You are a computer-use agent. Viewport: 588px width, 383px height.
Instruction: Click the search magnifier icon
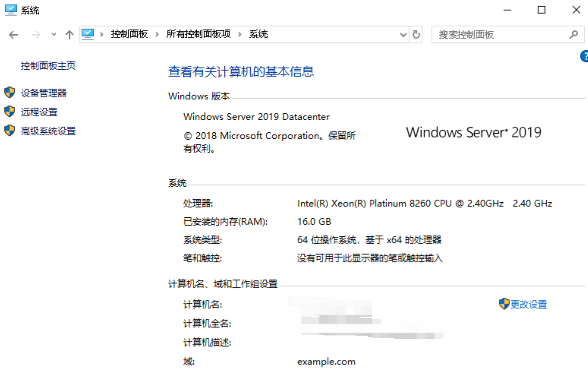click(573, 35)
